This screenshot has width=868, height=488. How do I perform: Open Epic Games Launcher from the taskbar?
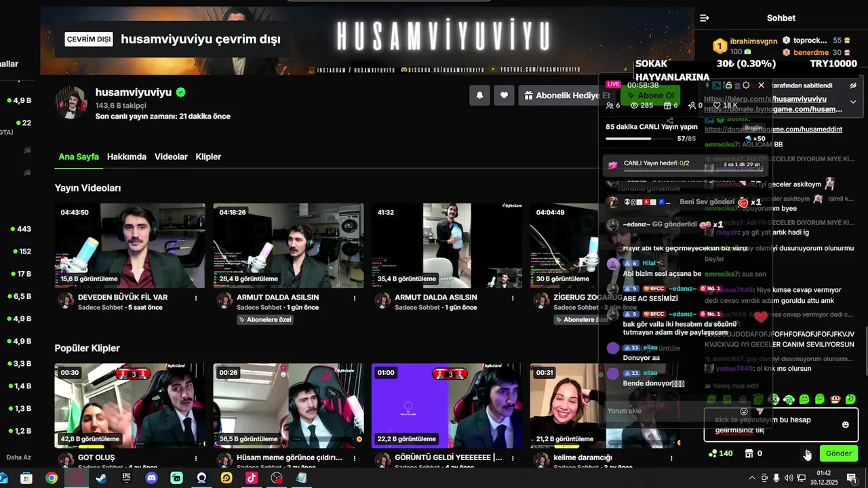(126, 479)
